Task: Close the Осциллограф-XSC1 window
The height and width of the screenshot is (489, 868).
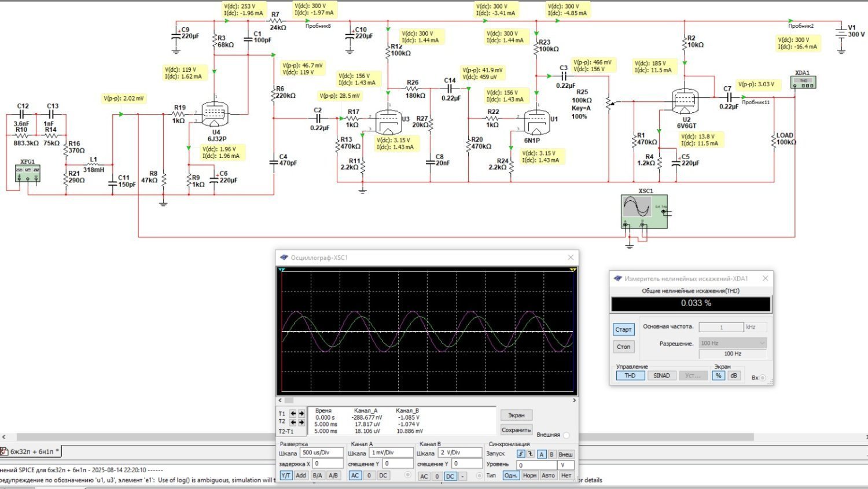Action: (x=571, y=258)
